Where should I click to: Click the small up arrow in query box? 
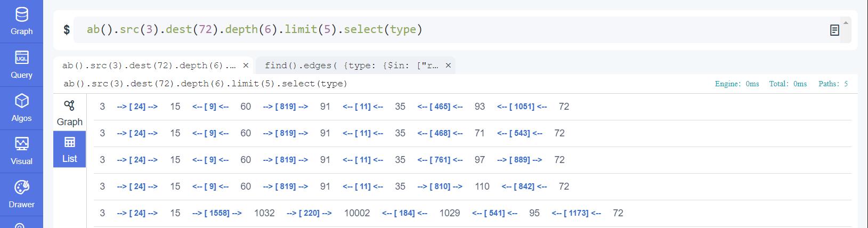(845, 22)
